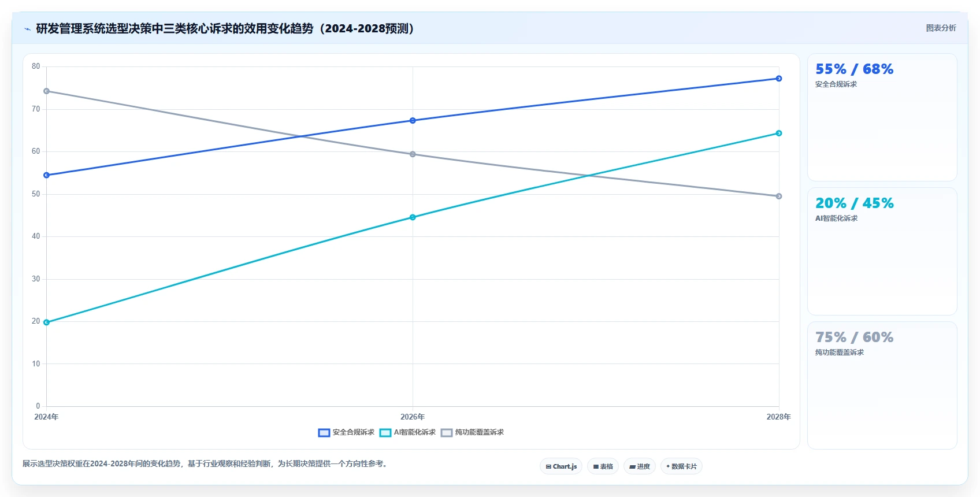This screenshot has height=497, width=980.
Task: Click the blue 2024 data point
Action: click(x=47, y=175)
